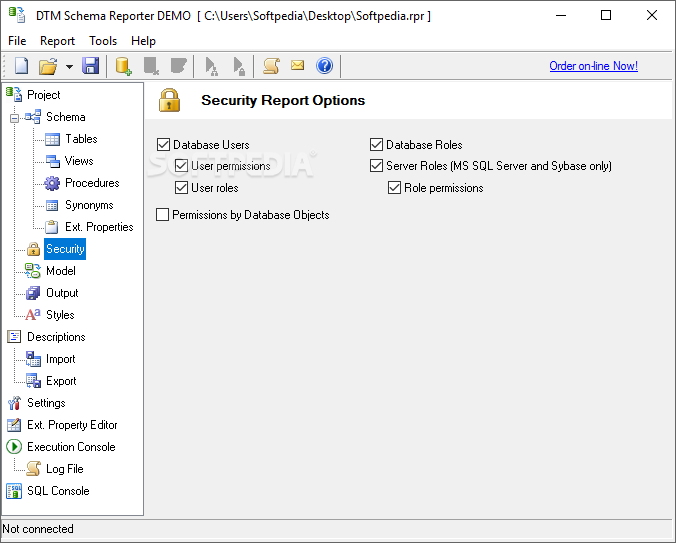Click the Views icon in tree
This screenshot has width=676, height=543.
pyautogui.click(x=53, y=161)
